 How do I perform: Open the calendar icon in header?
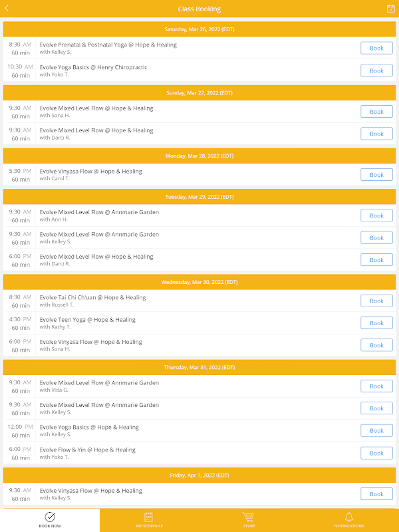390,9
